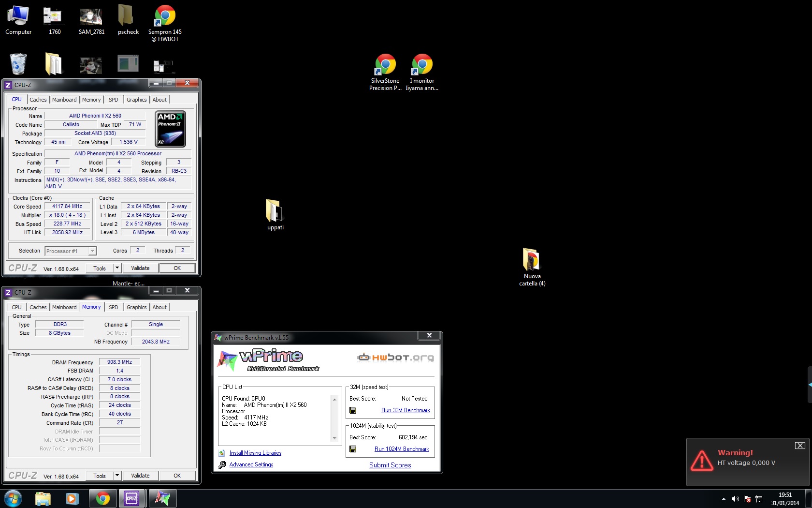Open Windows Explorer from the taskbar

[x=43, y=498]
